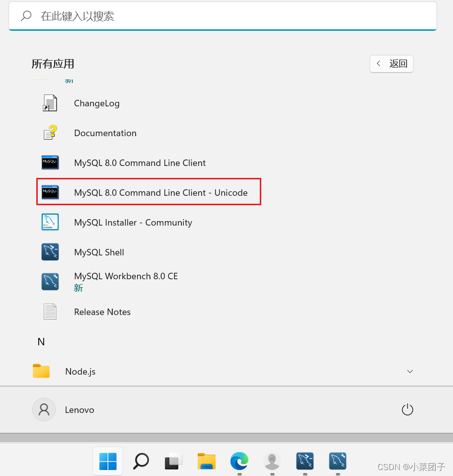Viewport: 453px width, 476px height.
Task: Select the Node.js folder label
Action: [80, 372]
